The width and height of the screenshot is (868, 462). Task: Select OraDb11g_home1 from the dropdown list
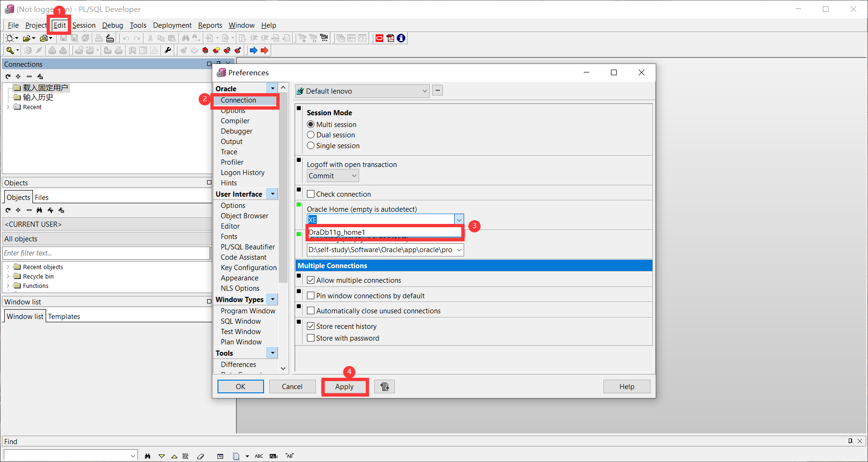(385, 232)
